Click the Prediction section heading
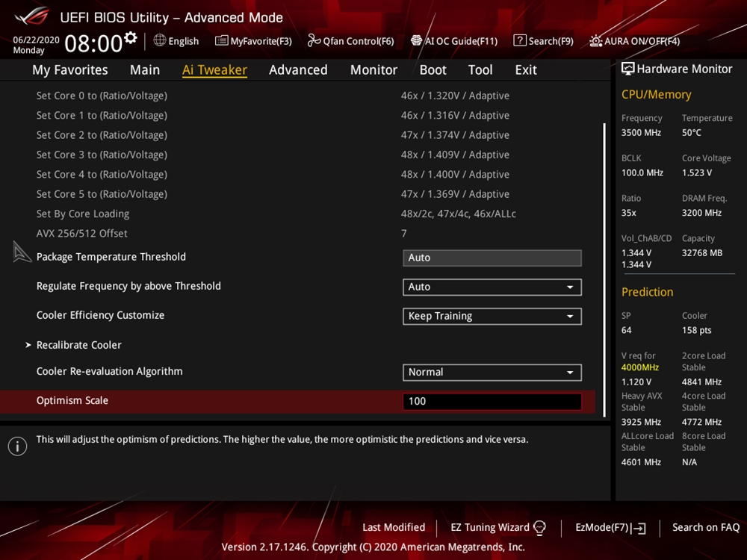This screenshot has width=747, height=560. pos(647,292)
